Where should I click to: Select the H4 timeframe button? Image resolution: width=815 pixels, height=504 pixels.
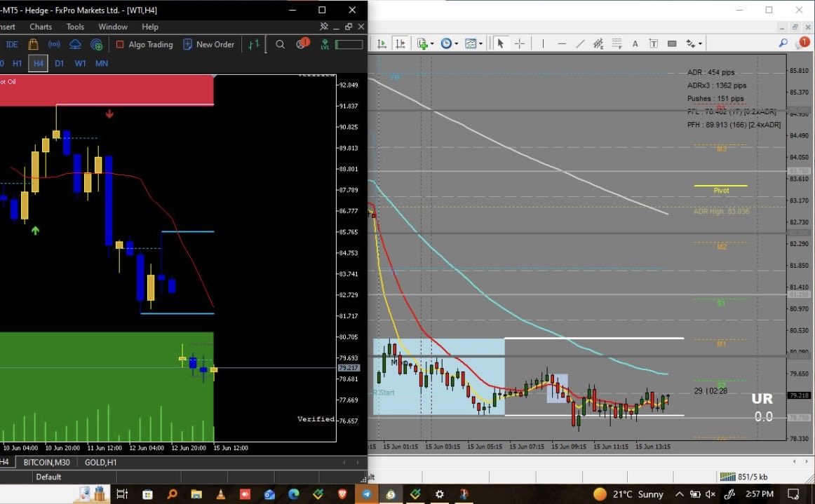tap(38, 63)
